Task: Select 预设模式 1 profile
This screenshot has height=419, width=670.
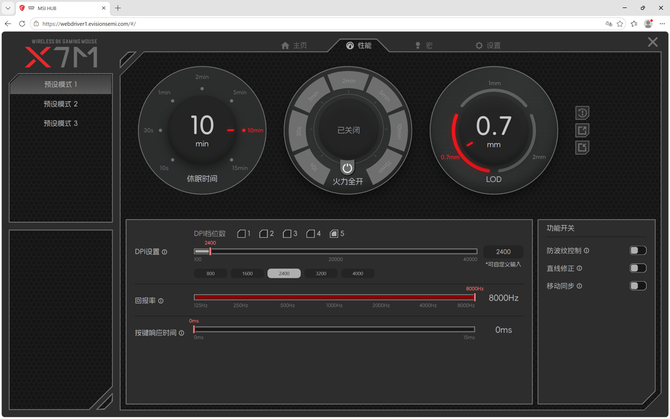Action: pos(61,84)
